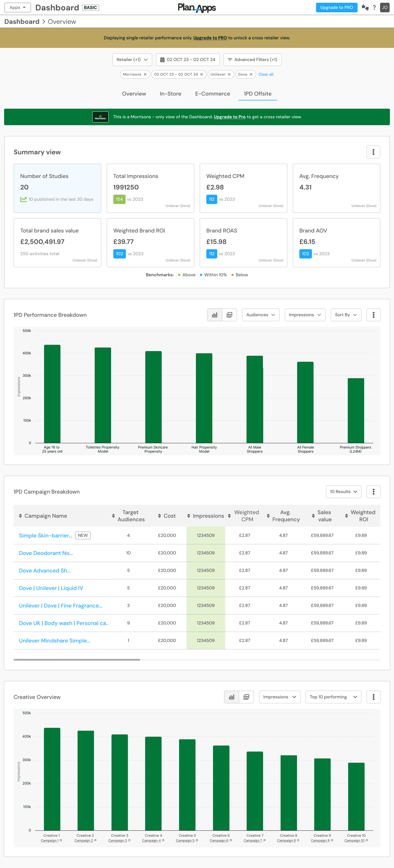Click campaign table horizontal scrollbar

(x=77, y=659)
